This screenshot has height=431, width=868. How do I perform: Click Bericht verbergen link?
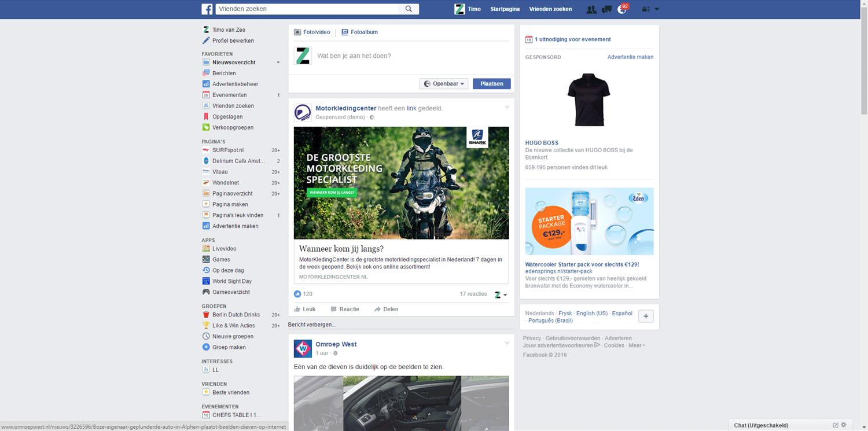coord(312,325)
